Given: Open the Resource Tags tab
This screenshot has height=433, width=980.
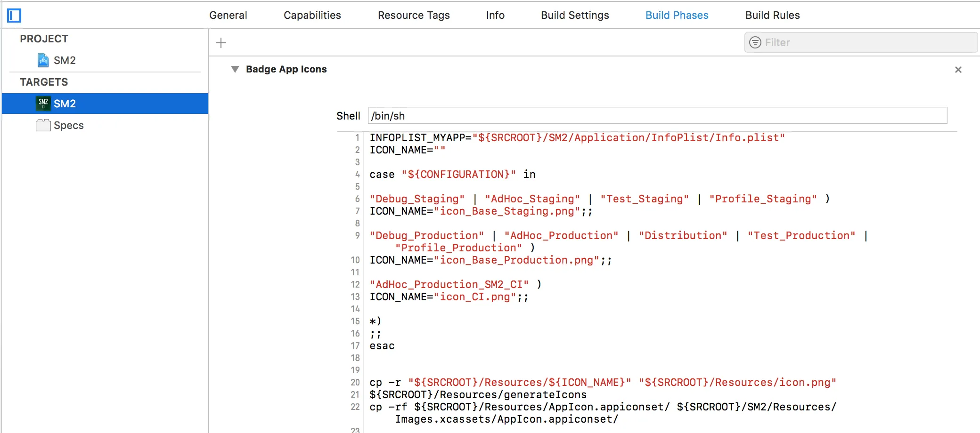Looking at the screenshot, I should [414, 15].
